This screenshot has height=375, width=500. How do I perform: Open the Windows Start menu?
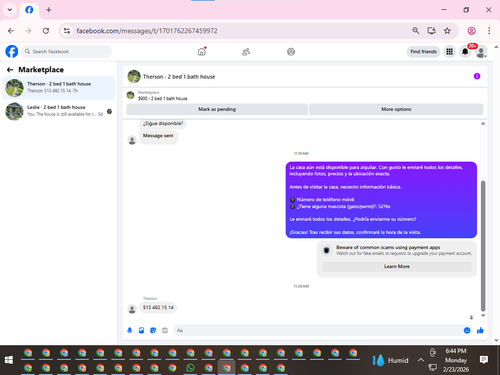(x=9, y=360)
